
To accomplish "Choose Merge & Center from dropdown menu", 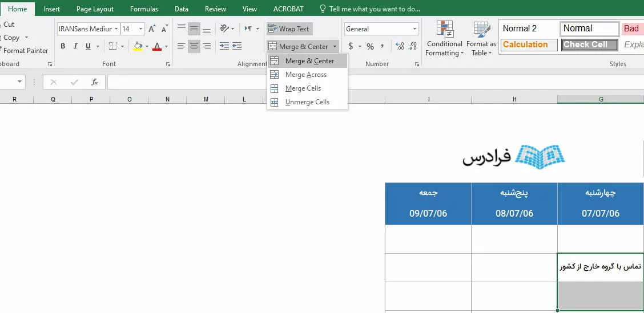I will pos(307,61).
